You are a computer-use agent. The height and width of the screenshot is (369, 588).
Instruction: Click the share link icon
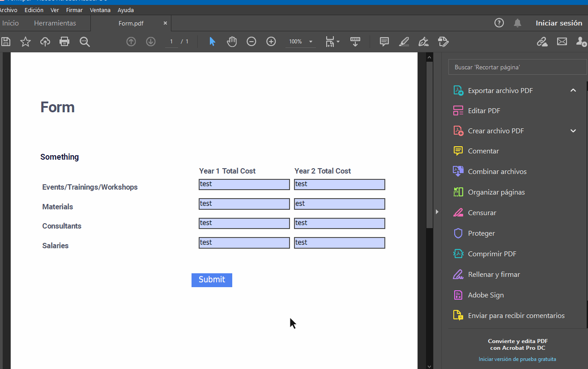pyautogui.click(x=542, y=42)
